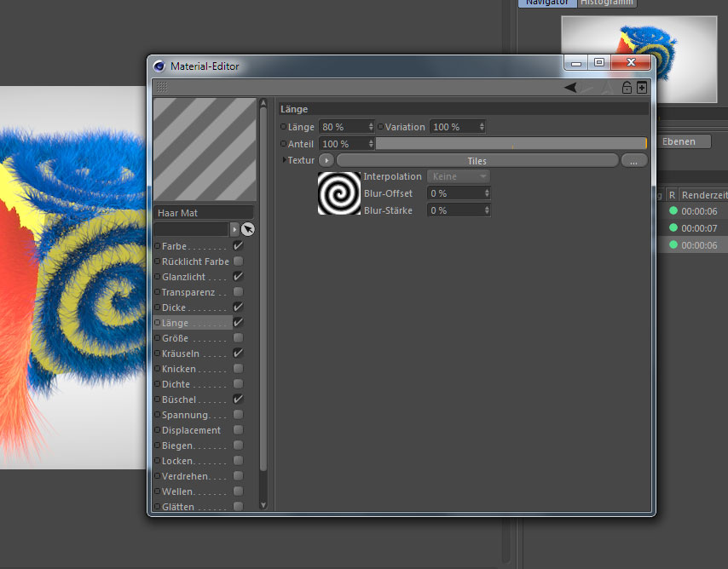The height and width of the screenshot is (569, 728).
Task: Click the keyframe dot next to Länge parameter field
Action: pos(283,127)
